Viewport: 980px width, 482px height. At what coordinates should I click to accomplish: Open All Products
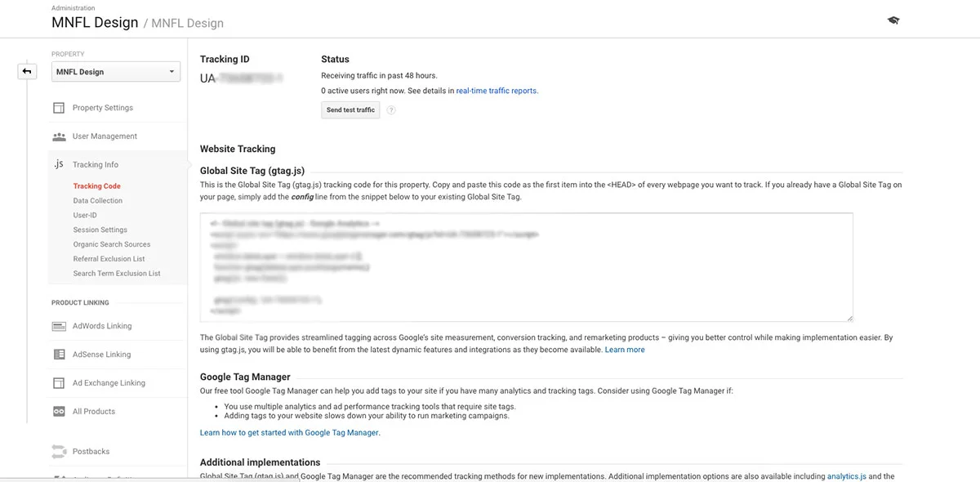click(94, 412)
